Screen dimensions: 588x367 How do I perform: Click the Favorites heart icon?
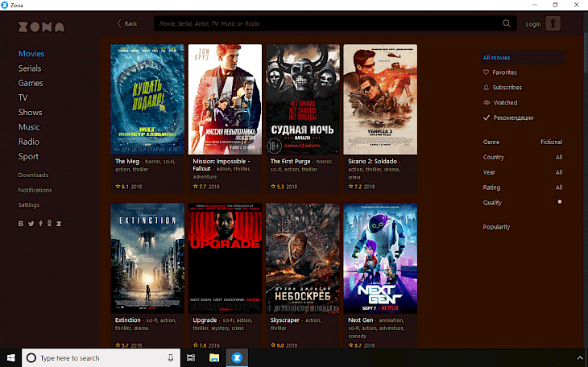[x=486, y=72]
